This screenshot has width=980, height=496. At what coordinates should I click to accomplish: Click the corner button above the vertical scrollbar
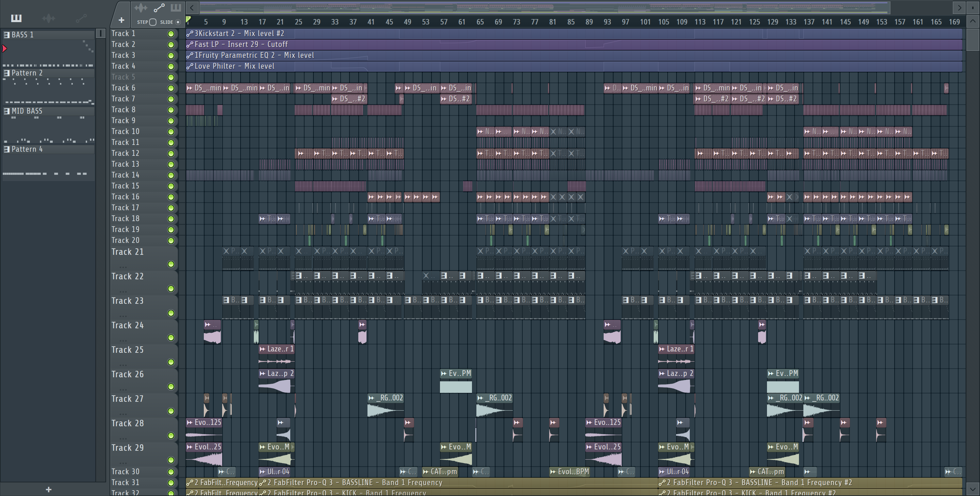[x=973, y=7]
